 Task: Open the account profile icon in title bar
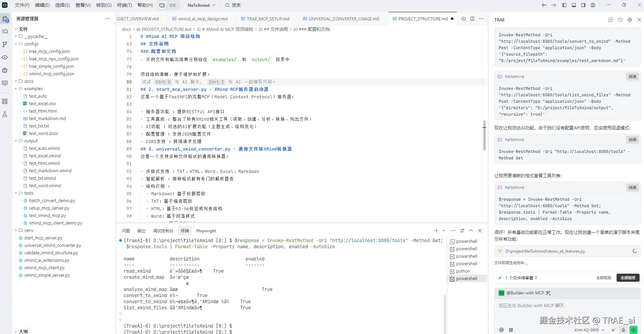(593, 5)
